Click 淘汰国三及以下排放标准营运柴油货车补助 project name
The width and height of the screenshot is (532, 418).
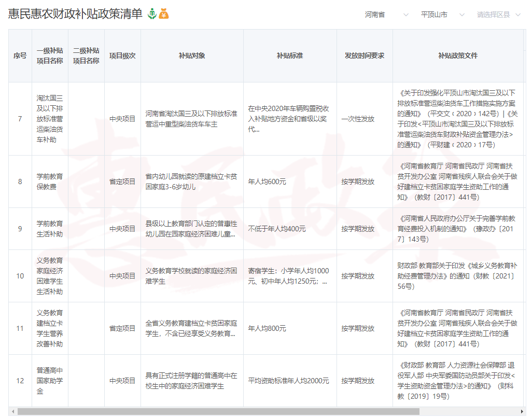click(50, 119)
